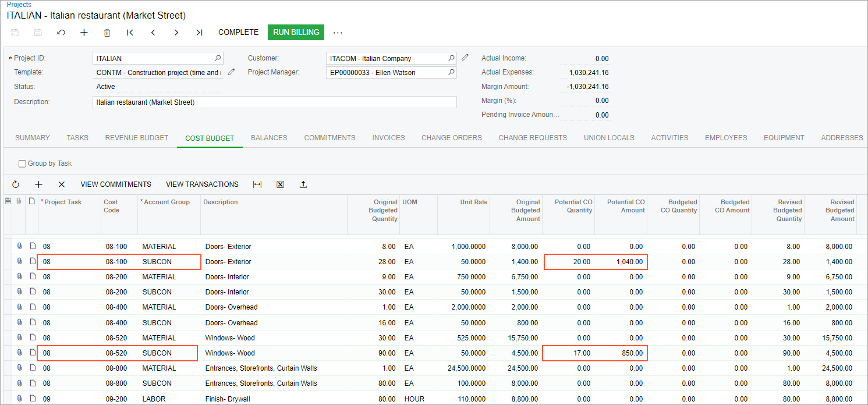Screen dimensions: 868x405
Task: Export cost budget grid to Excel
Action: tap(280, 184)
